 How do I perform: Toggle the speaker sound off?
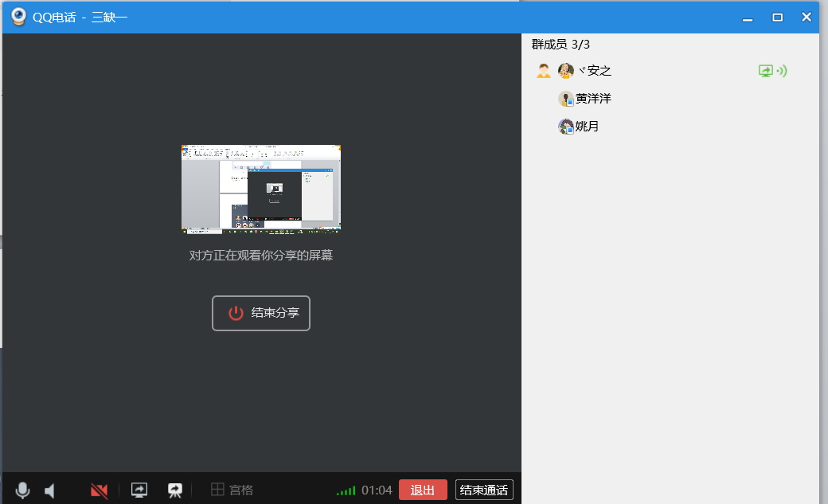pyautogui.click(x=50, y=490)
